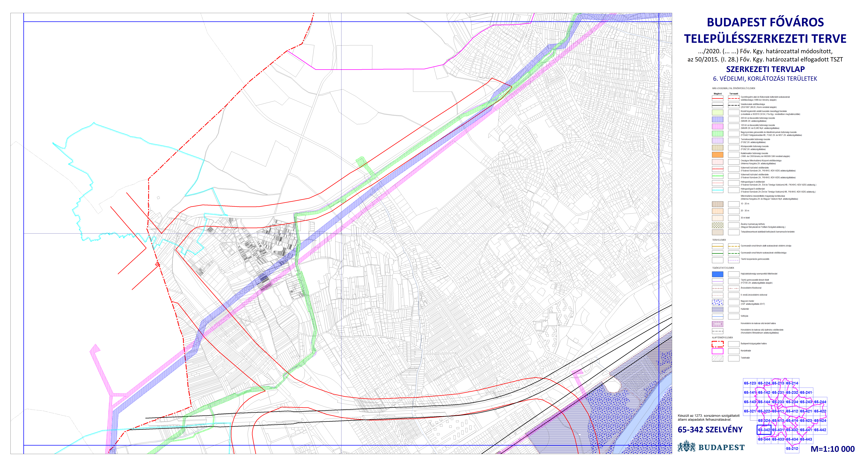Click the 'SZERKEZETI TERVLAP' heading
Image resolution: width=868 pixels, height=466 pixels.
click(765, 69)
